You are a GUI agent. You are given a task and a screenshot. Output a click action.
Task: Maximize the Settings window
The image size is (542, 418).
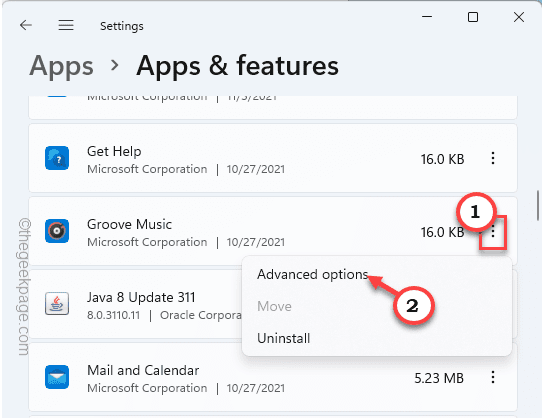pyautogui.click(x=473, y=17)
